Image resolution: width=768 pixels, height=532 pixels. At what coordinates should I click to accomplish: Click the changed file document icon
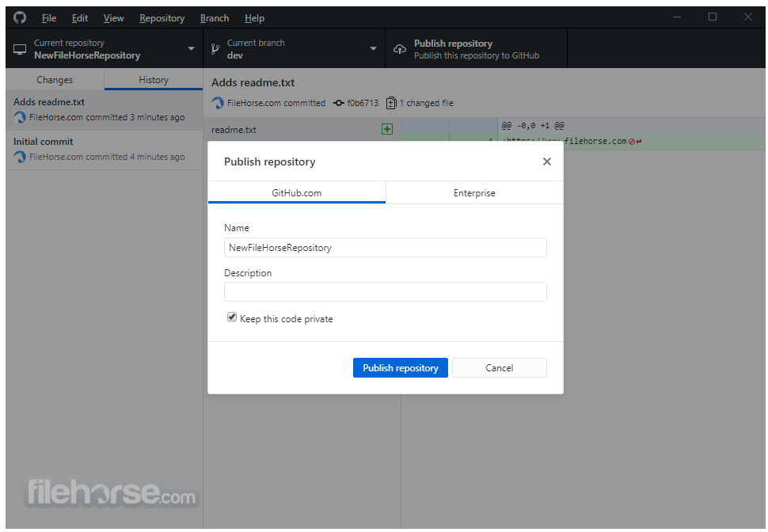tap(391, 103)
